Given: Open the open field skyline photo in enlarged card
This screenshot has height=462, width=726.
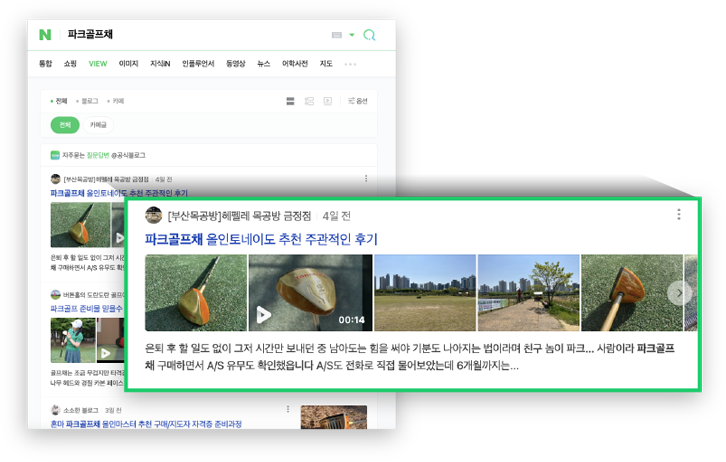Looking at the screenshot, I should 425,293.
